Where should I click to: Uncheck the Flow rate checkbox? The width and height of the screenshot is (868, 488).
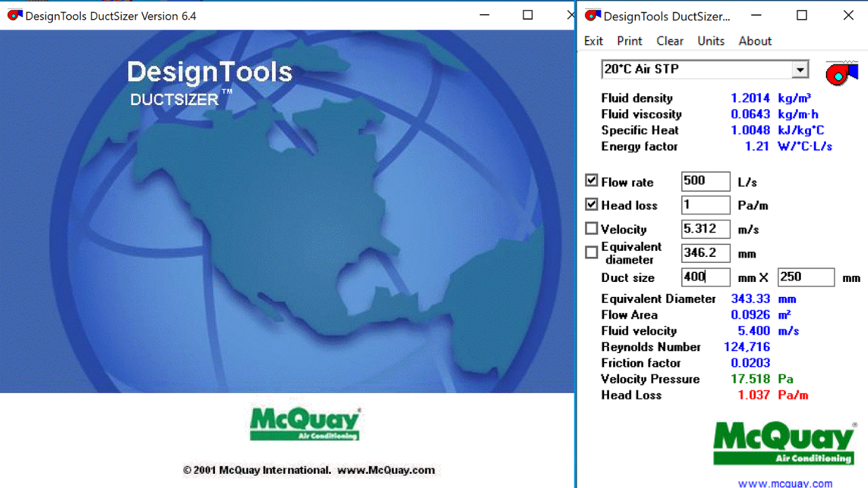tap(591, 180)
